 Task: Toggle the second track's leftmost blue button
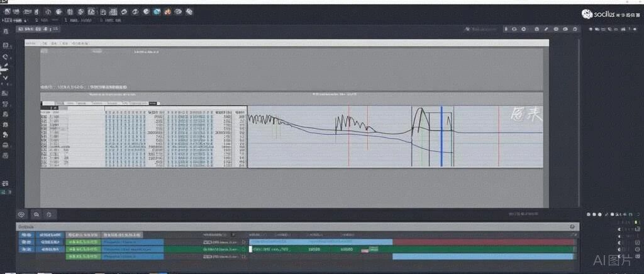point(26,249)
